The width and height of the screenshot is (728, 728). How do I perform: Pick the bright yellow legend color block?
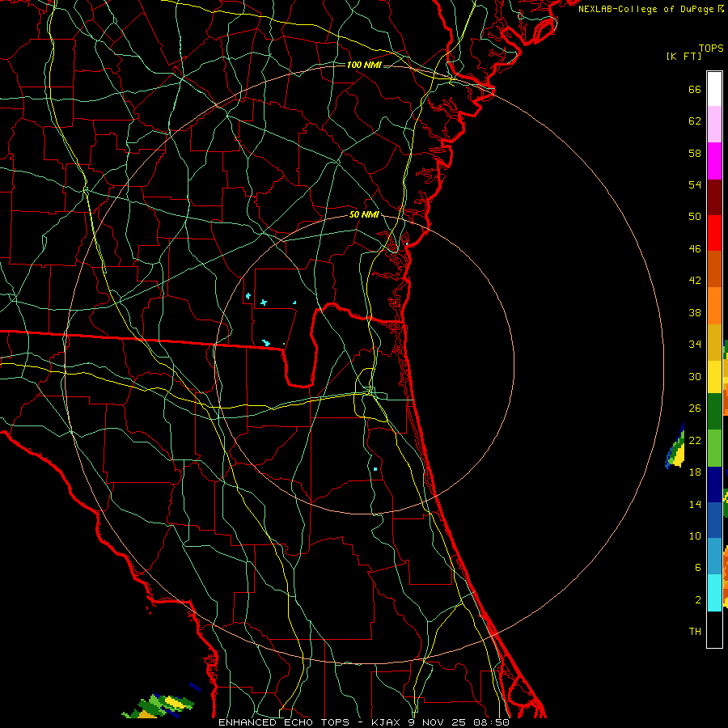point(714,377)
